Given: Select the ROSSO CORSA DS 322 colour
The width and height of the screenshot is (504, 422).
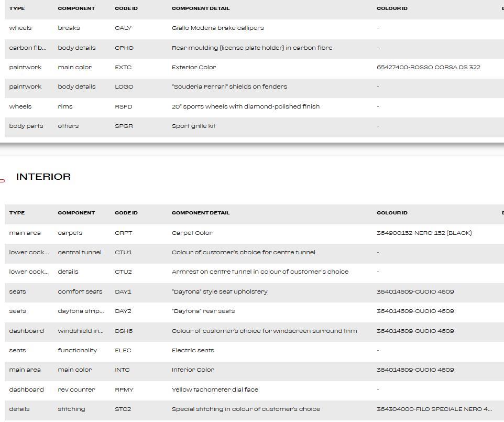Looking at the screenshot, I should (x=428, y=67).
